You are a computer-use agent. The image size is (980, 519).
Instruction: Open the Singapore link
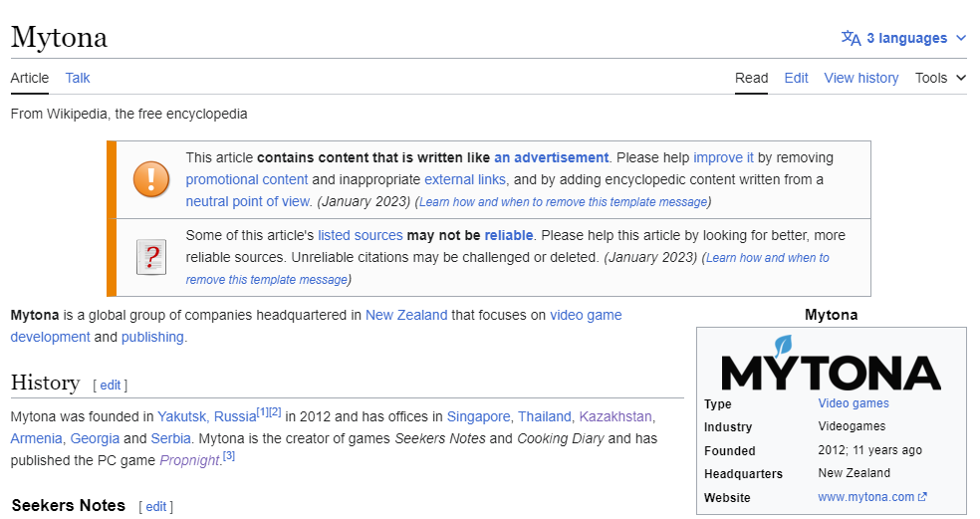tap(479, 416)
